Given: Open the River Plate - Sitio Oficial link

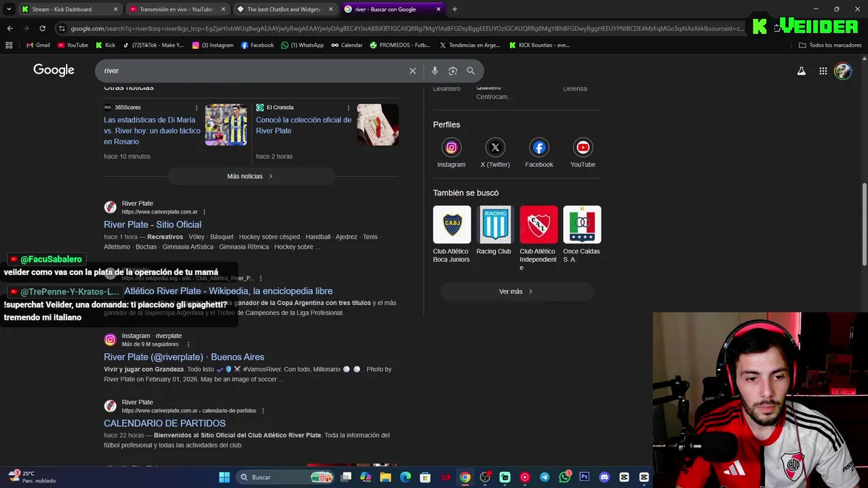Looking at the screenshot, I should coord(153,224).
